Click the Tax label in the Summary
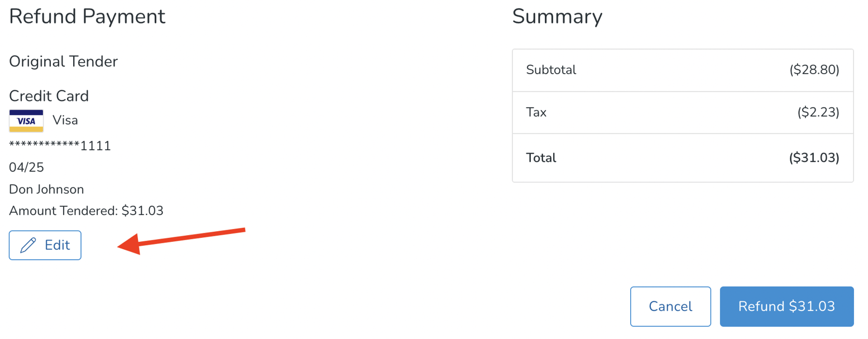The width and height of the screenshot is (868, 339). click(536, 112)
